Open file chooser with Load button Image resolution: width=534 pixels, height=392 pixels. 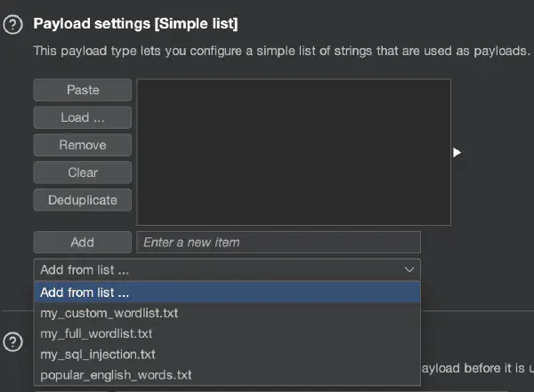[x=83, y=117]
